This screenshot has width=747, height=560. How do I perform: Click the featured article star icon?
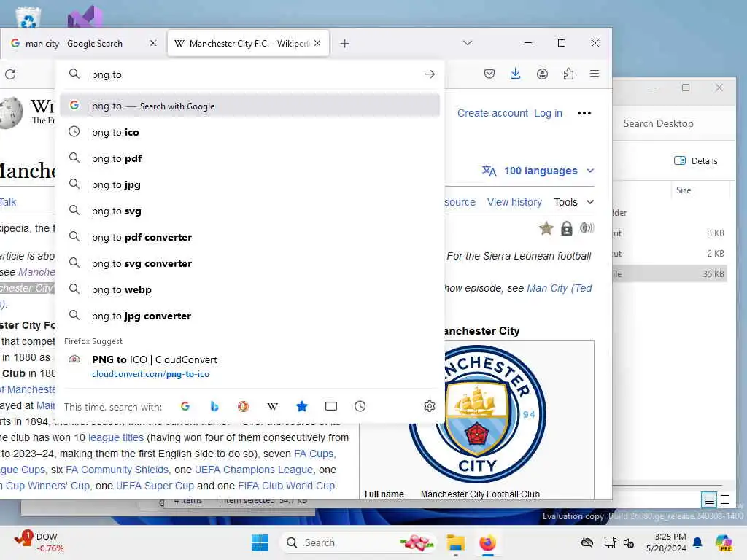point(546,228)
